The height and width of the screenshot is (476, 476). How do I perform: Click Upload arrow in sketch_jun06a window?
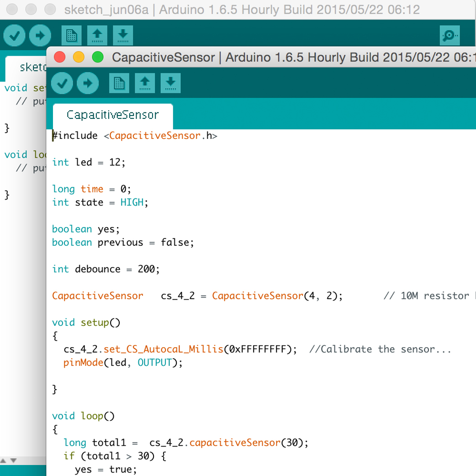[x=40, y=36]
